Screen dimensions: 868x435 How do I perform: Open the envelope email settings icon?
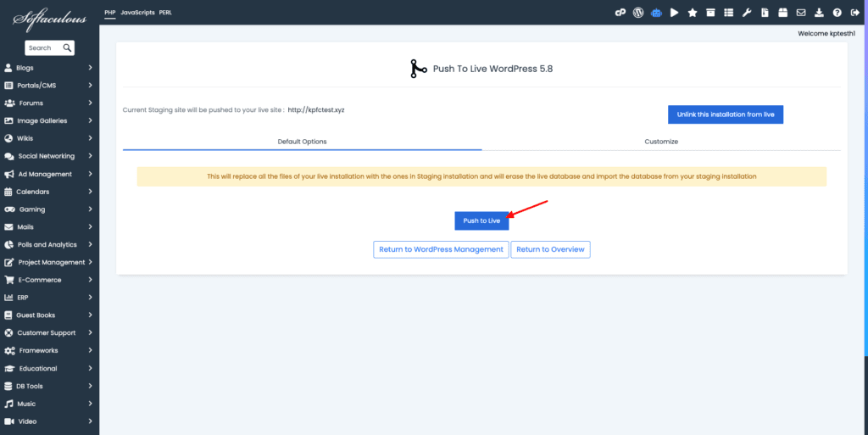(801, 13)
